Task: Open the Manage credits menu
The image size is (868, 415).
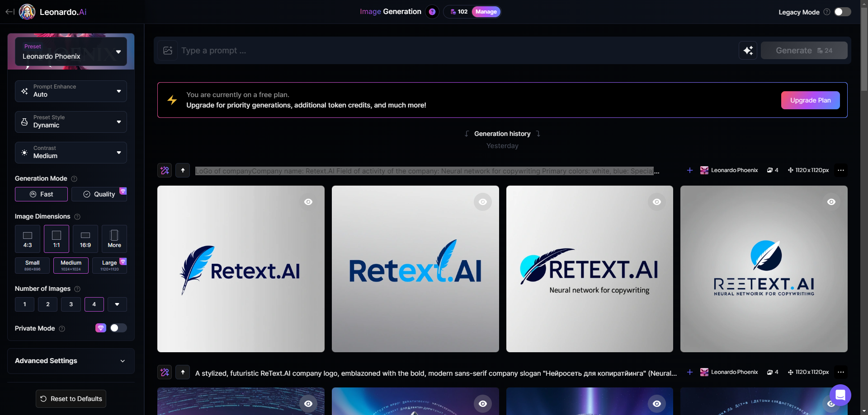Action: (485, 11)
